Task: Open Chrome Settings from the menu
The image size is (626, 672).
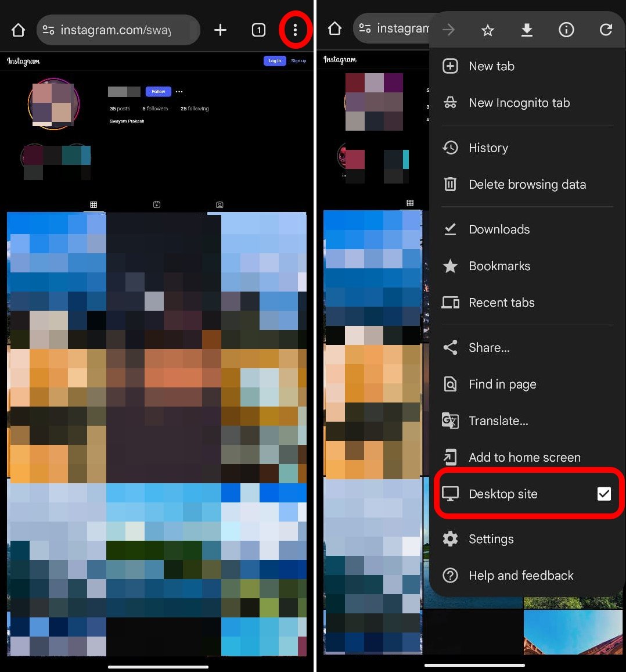Action: pyautogui.click(x=491, y=539)
